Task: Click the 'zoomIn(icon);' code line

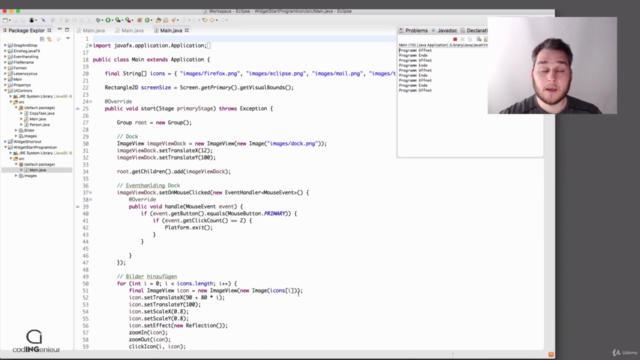Action: (x=148, y=333)
